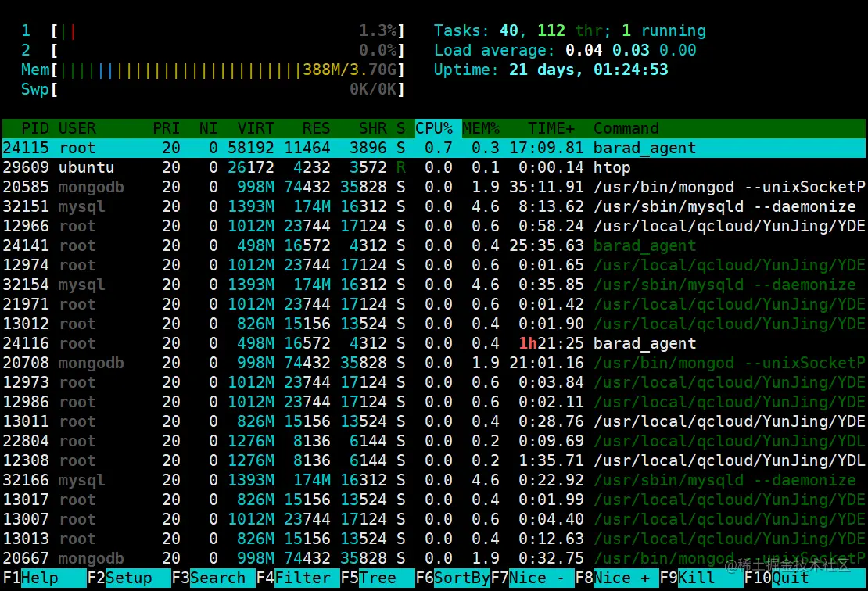Viewport: 868px width, 591px height.
Task: Select process row PID 13007
Action: (x=434, y=519)
